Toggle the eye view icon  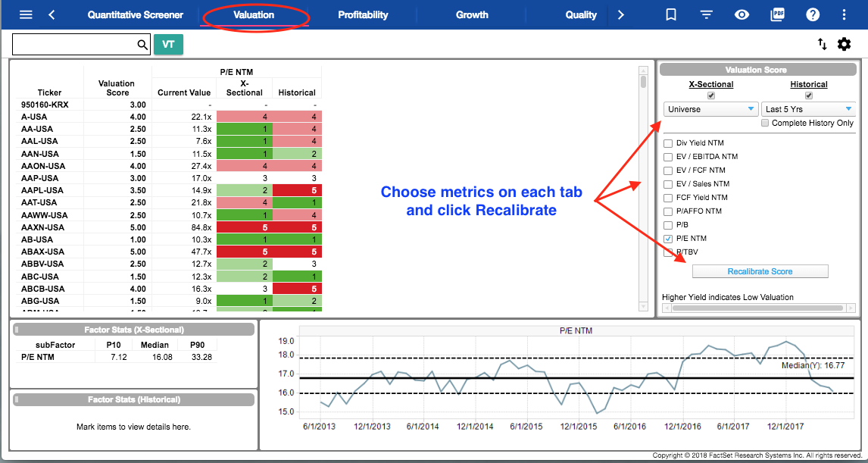[742, 15]
